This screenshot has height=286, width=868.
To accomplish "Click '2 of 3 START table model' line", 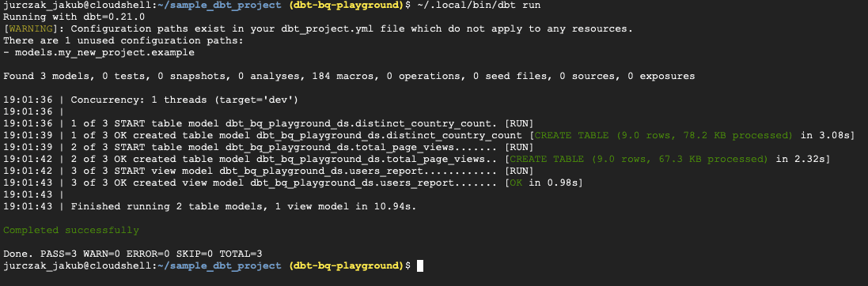I will [x=268, y=147].
